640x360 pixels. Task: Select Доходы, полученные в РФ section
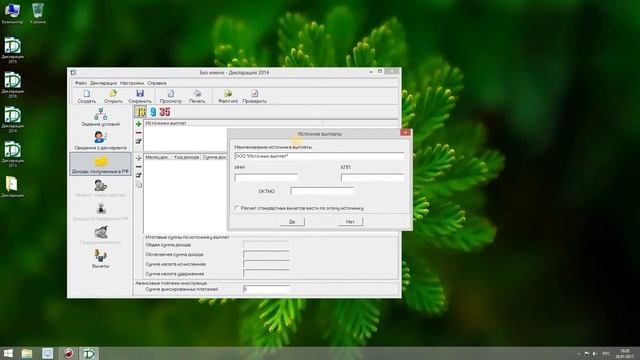[x=100, y=164]
